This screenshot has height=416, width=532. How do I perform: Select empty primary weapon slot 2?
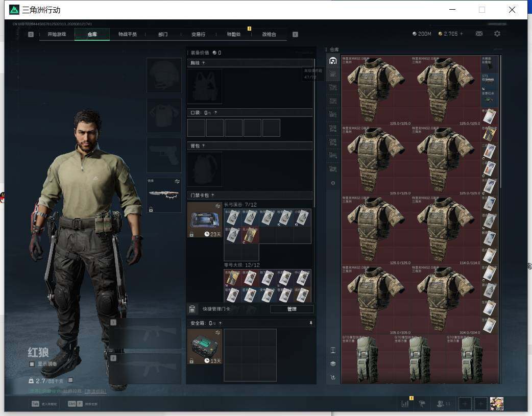[x=145, y=369]
